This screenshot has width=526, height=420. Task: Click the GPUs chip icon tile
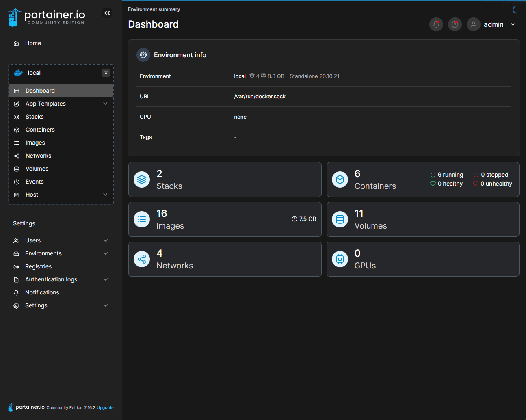coord(340,259)
